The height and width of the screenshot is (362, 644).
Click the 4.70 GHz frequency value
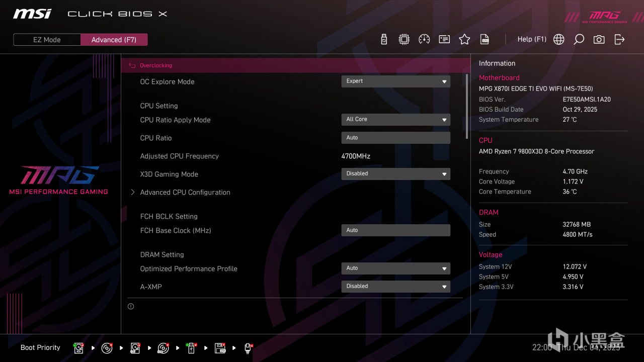click(x=575, y=171)
